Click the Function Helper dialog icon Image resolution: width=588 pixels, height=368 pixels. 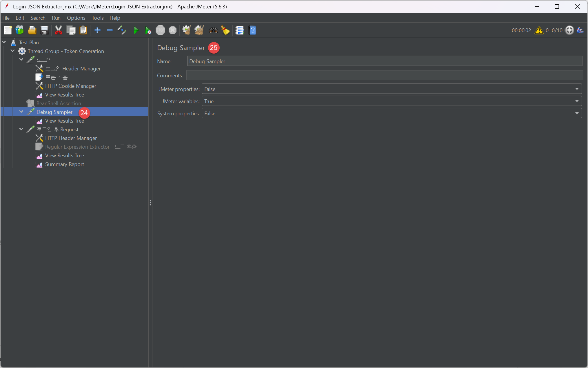coord(240,30)
